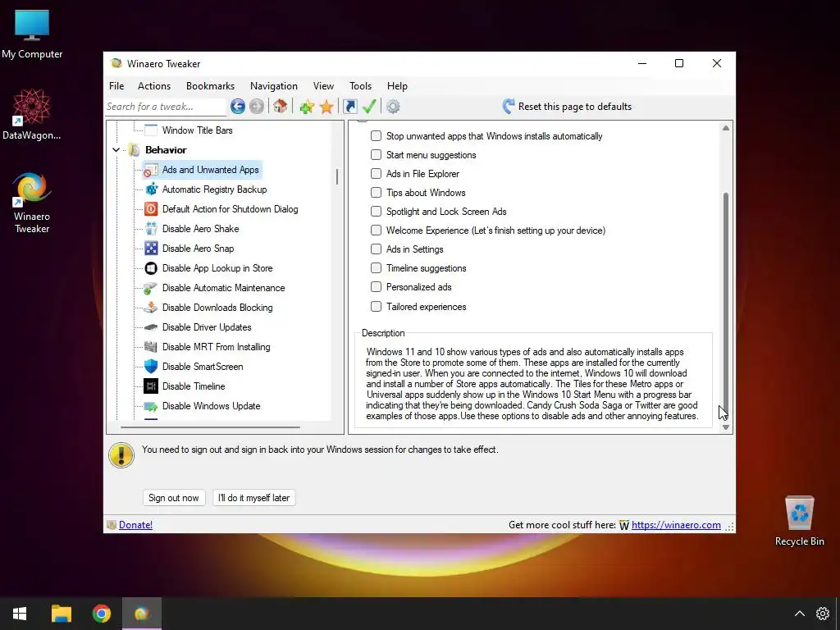Click the Disable Timeline icon
Viewport: 840px width, 630px height.
click(151, 386)
